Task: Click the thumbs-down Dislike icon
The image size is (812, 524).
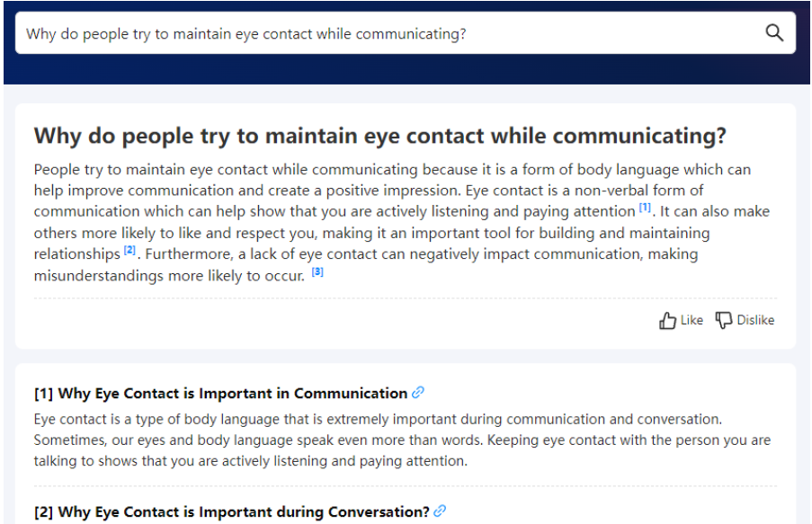Action: coord(724,321)
